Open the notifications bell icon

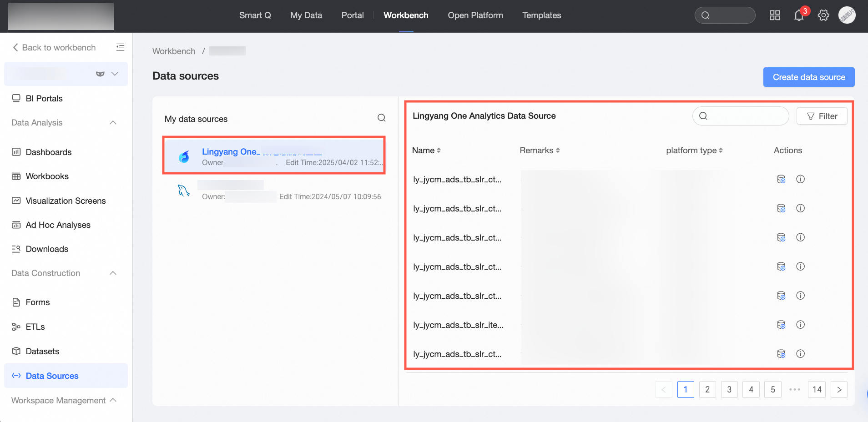tap(799, 15)
